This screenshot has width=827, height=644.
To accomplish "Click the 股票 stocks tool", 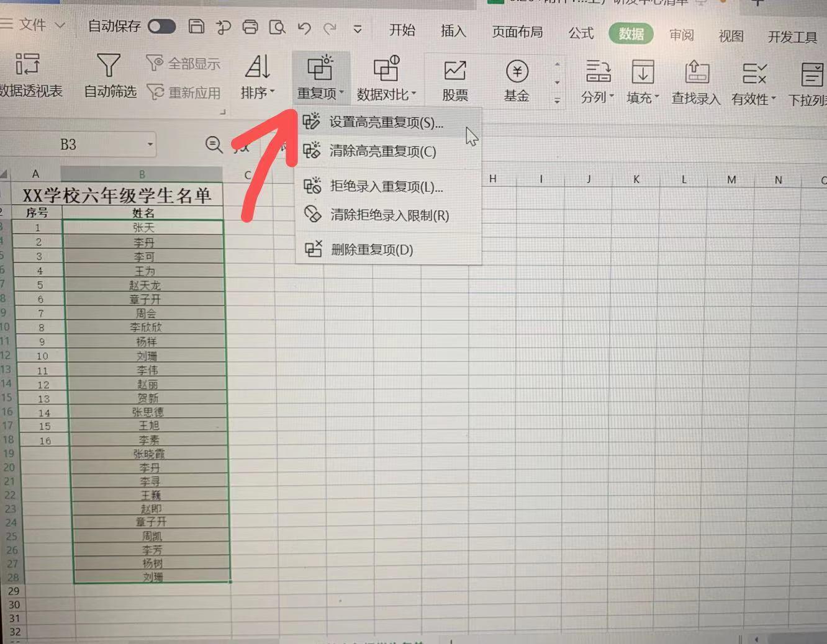I will pos(454,78).
